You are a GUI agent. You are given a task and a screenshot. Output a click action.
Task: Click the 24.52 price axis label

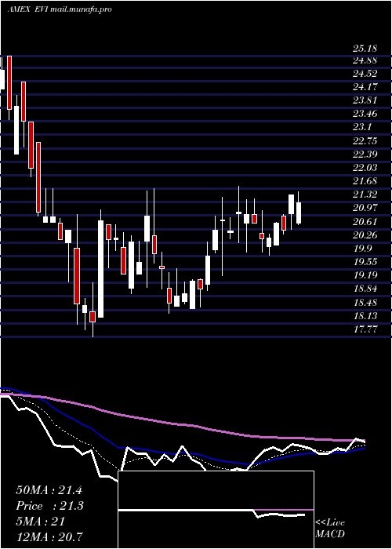pos(365,74)
